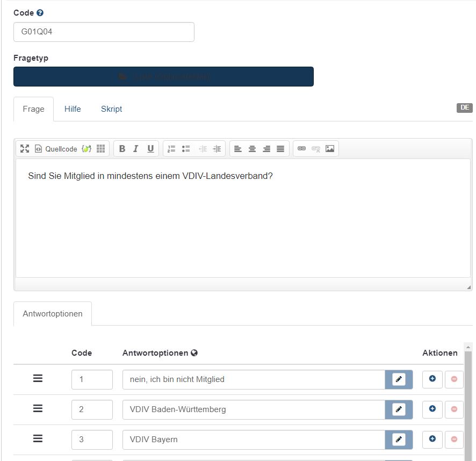476x461 pixels.
Task: Maximize the editor with the fullscreen icon
Action: pyautogui.click(x=25, y=149)
